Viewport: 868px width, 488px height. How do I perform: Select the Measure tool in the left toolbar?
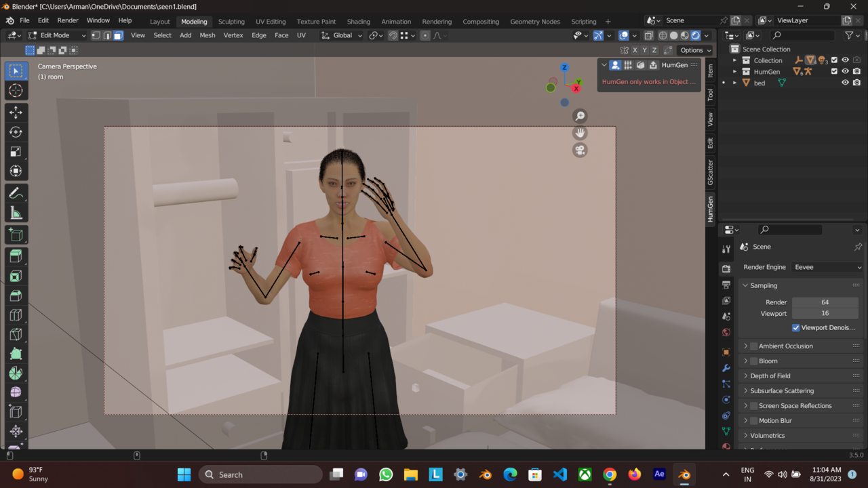16,212
